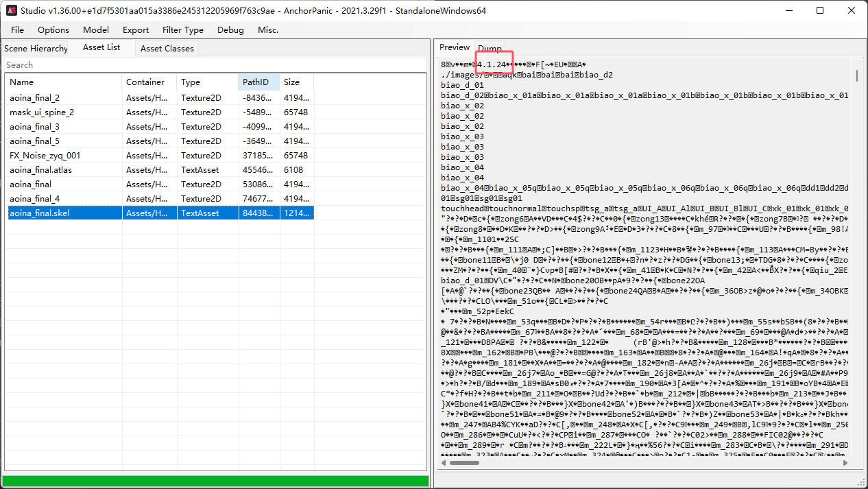The image size is (868, 489).
Task: Open the Debug menu
Action: [x=230, y=30]
